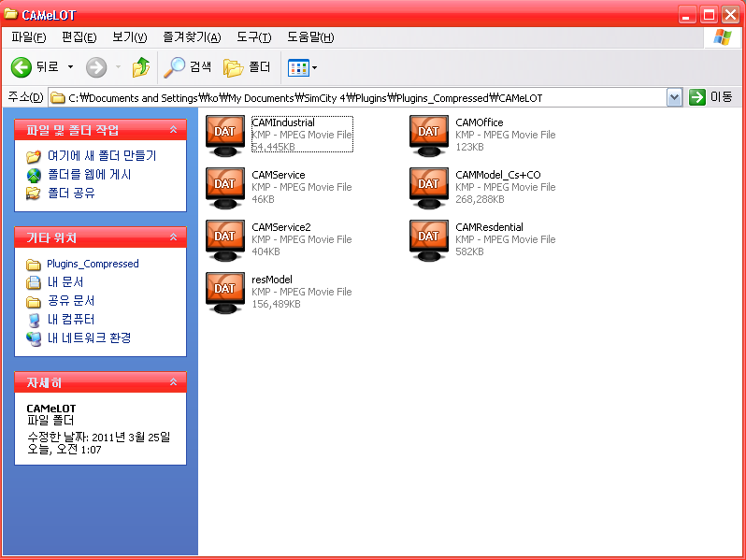The height and width of the screenshot is (560, 746).
Task: Click 여기에 새 폴더 만들기 link
Action: pyautogui.click(x=102, y=155)
